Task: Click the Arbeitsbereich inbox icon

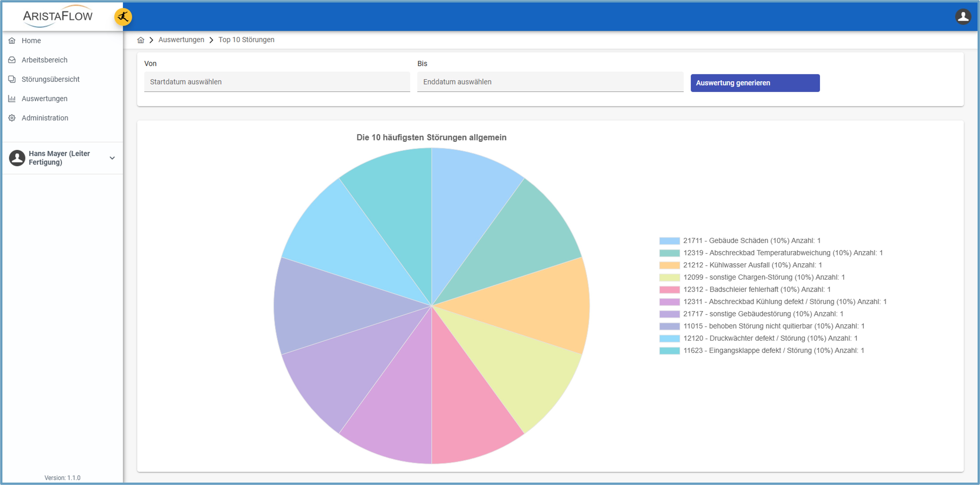Action: (12, 60)
